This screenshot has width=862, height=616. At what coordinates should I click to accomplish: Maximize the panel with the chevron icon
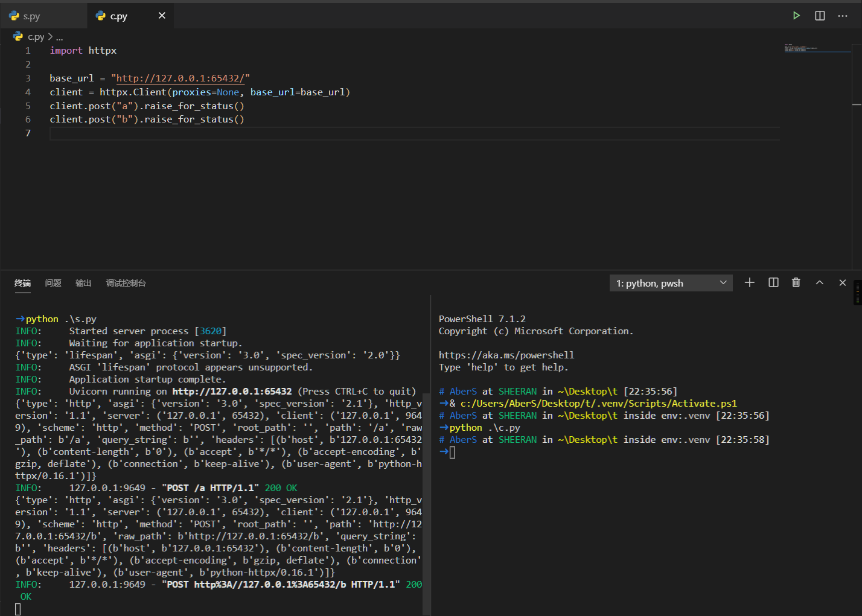[x=819, y=282]
